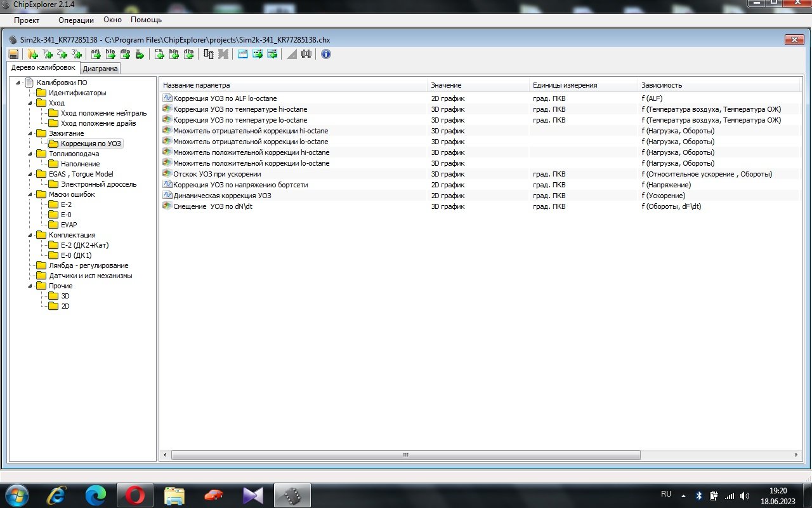Click the horizontal scrollbar right arrow

pyautogui.click(x=797, y=455)
